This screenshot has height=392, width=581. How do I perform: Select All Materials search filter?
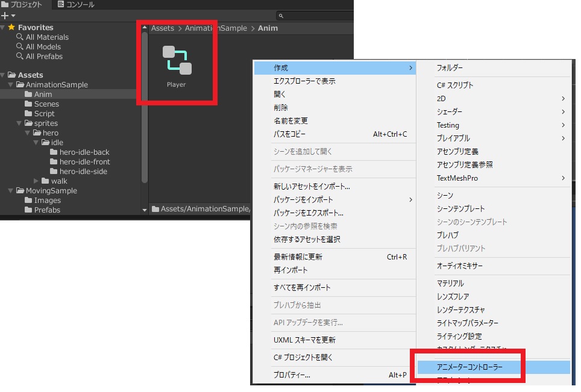[x=46, y=37]
